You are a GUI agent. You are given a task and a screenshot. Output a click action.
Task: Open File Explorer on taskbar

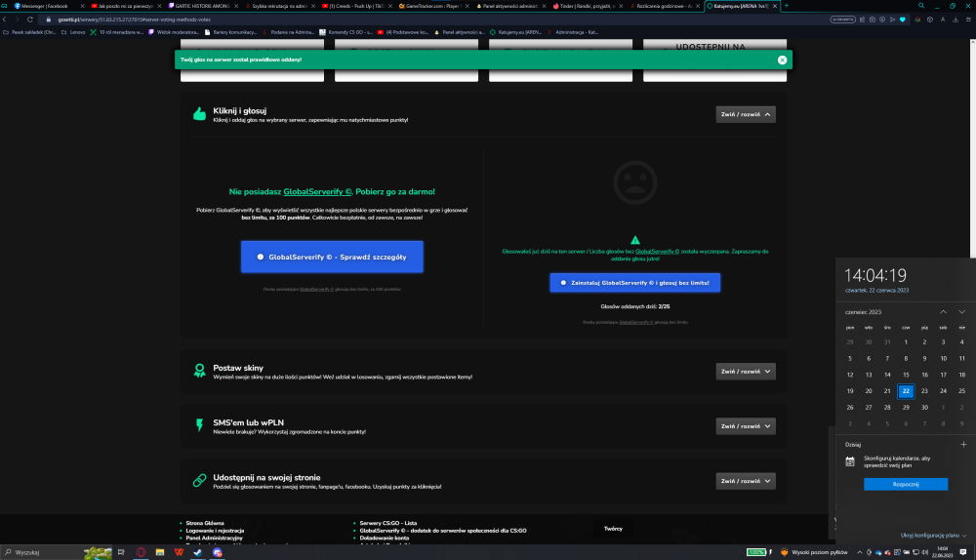pos(160,552)
